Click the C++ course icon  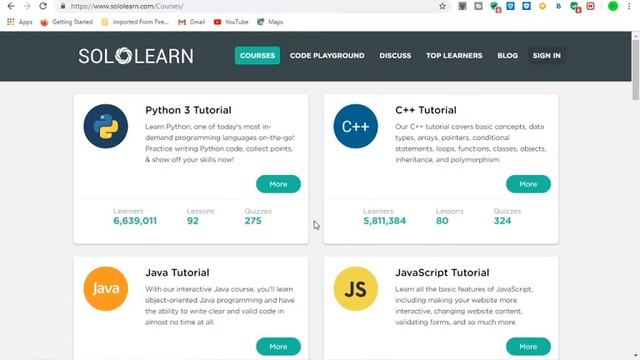coord(356,126)
